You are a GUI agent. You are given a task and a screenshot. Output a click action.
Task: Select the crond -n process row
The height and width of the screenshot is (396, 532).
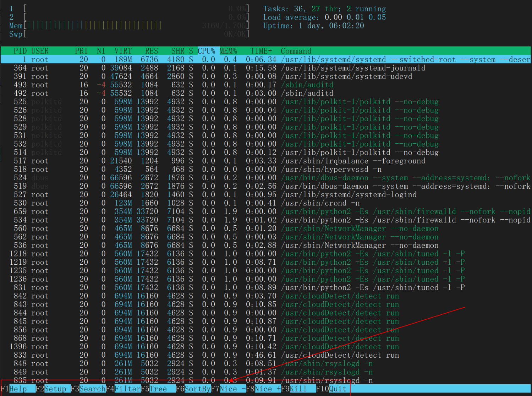(266, 203)
